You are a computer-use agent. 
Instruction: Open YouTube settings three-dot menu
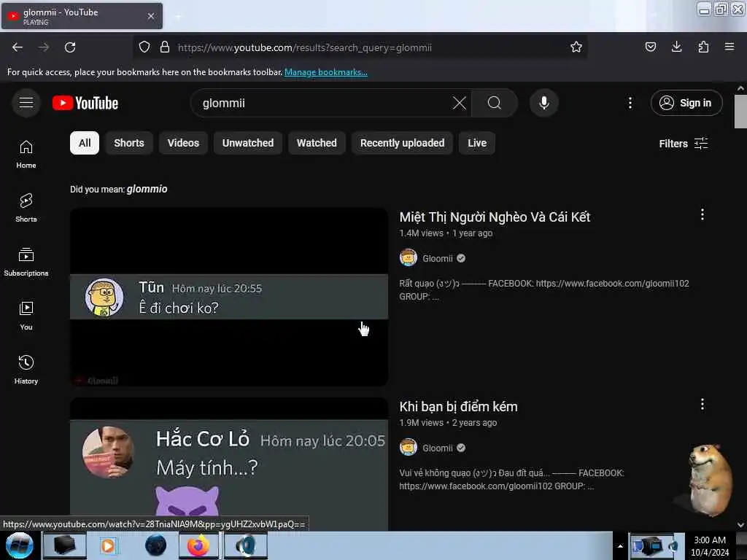[630, 103]
